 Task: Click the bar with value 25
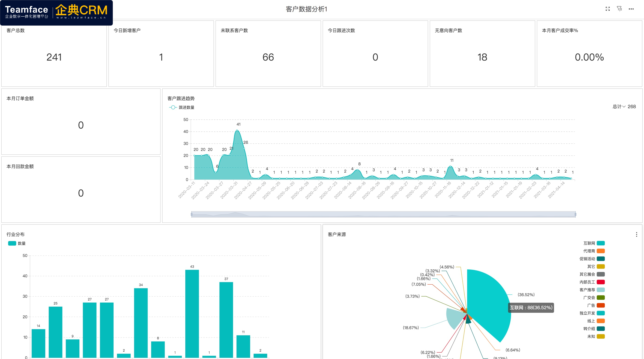(x=55, y=332)
